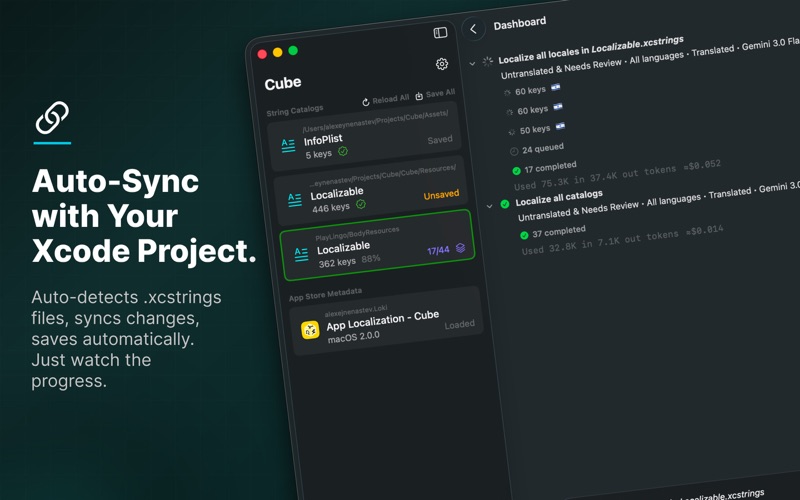
Task: Click the Loaded status label
Action: pyautogui.click(x=459, y=324)
